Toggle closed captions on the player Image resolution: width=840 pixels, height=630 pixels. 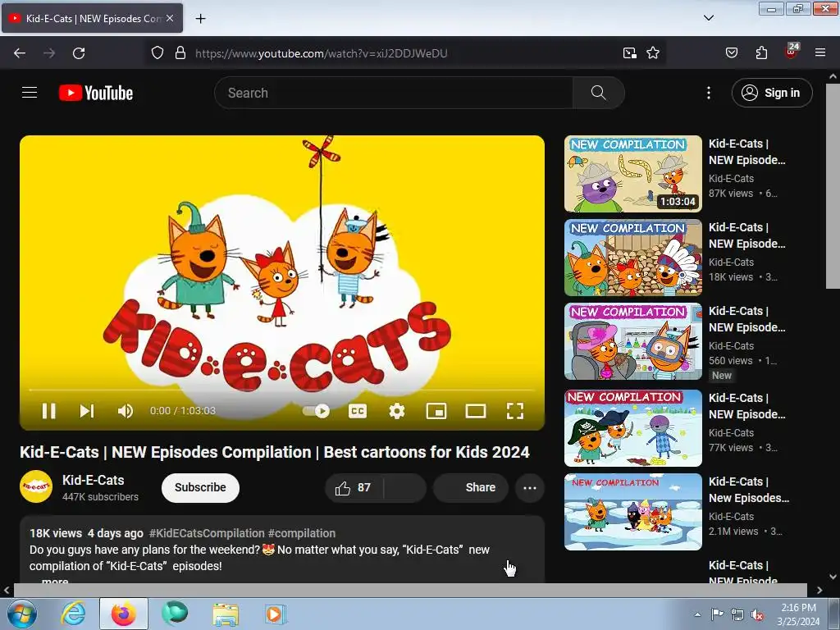[358, 411]
